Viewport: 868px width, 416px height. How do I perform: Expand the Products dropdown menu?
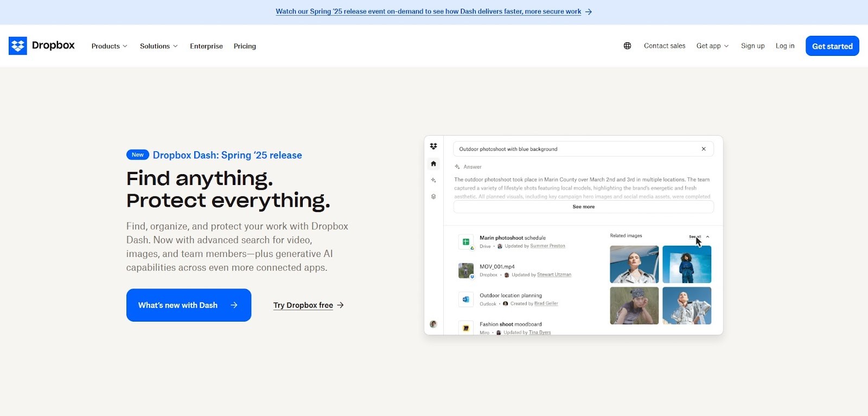tap(110, 46)
